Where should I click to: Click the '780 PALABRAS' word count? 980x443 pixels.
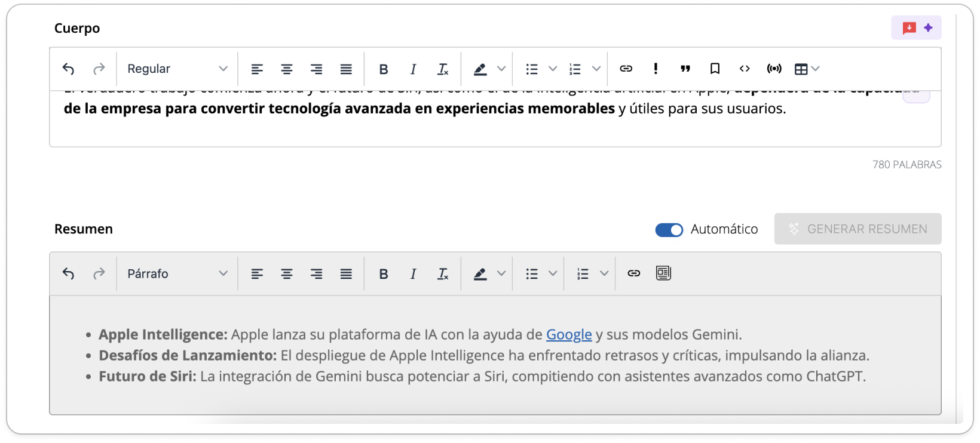[x=906, y=165]
